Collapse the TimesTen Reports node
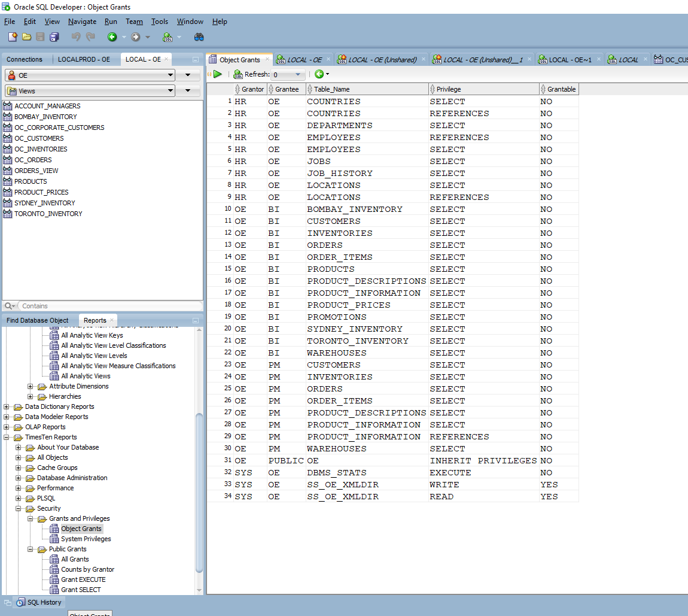The image size is (688, 616). click(x=6, y=437)
